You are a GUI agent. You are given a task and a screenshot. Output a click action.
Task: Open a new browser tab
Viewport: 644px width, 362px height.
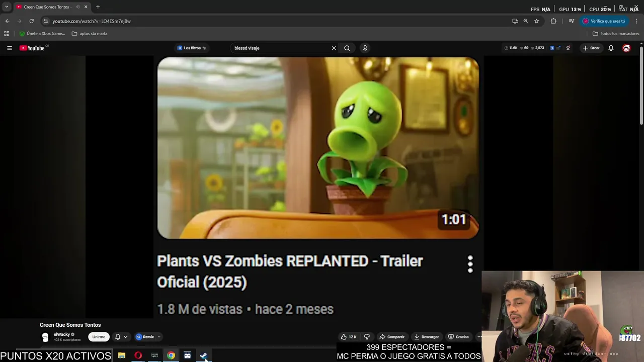98,7
